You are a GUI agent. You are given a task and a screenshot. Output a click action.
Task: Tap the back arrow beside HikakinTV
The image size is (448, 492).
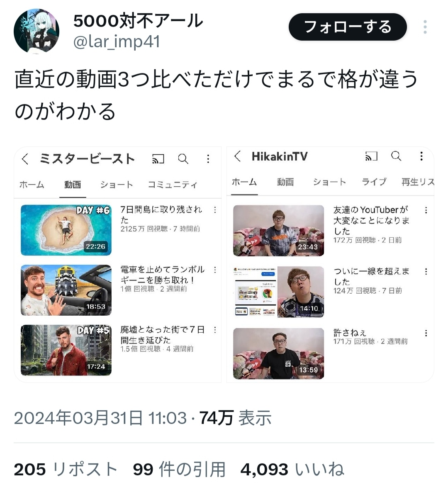pos(238,156)
